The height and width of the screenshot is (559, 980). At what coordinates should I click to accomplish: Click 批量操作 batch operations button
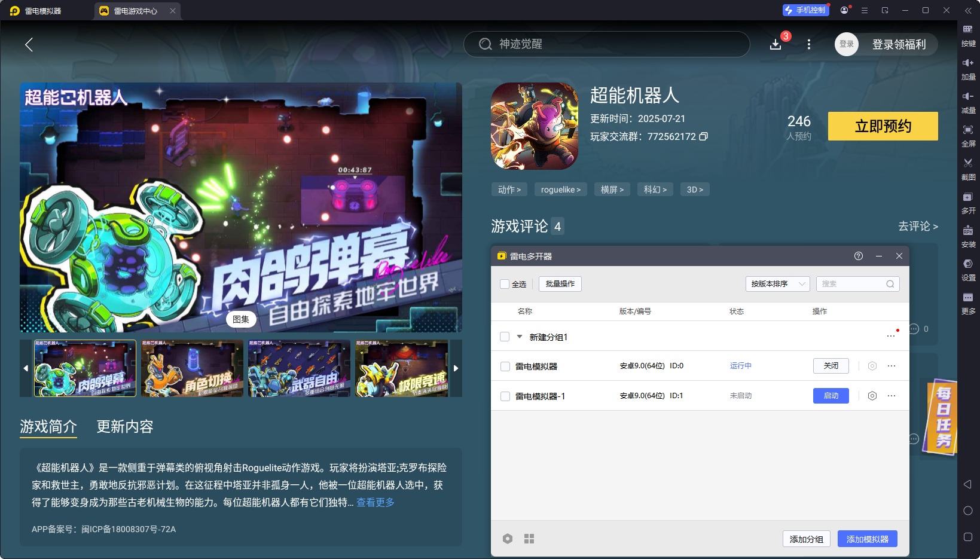point(560,284)
